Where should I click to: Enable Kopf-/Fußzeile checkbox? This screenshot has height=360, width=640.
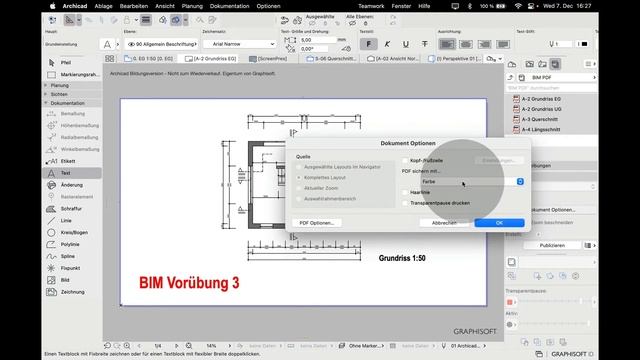pyautogui.click(x=405, y=160)
